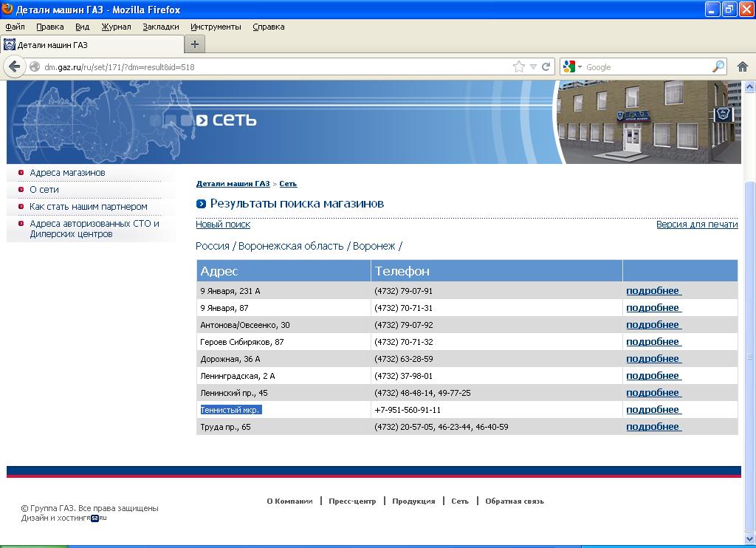Click the Новый поиск link
The width and height of the screenshot is (756, 548).
(x=223, y=225)
